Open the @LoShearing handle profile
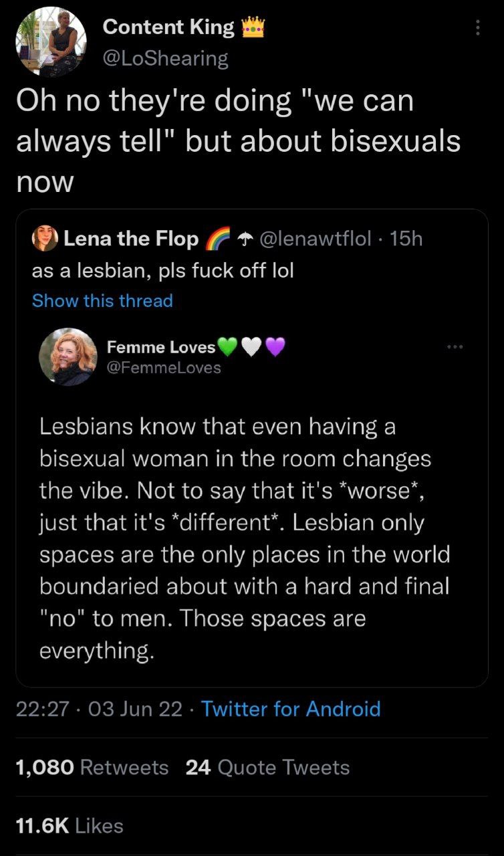This screenshot has width=504, height=856. [165, 59]
